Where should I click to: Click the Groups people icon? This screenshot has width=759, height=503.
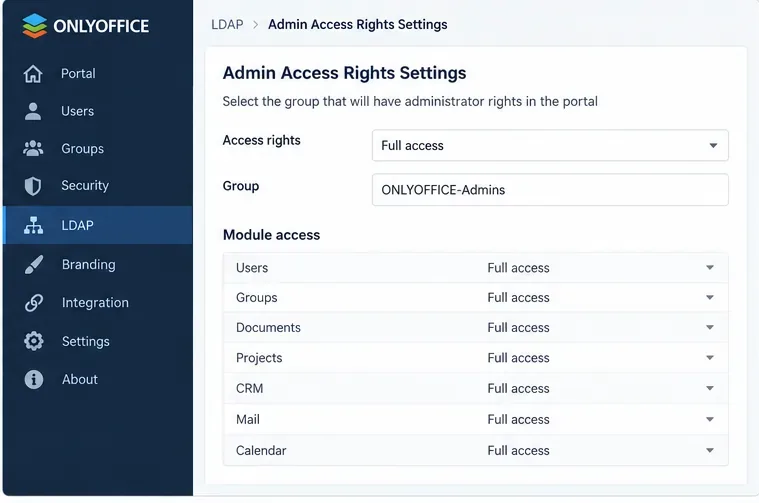tap(33, 148)
